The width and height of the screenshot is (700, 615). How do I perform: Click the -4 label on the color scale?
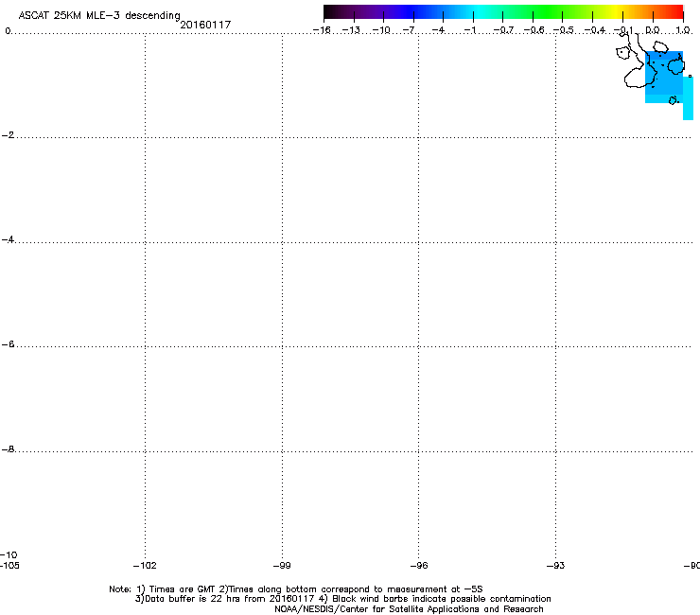[x=438, y=30]
